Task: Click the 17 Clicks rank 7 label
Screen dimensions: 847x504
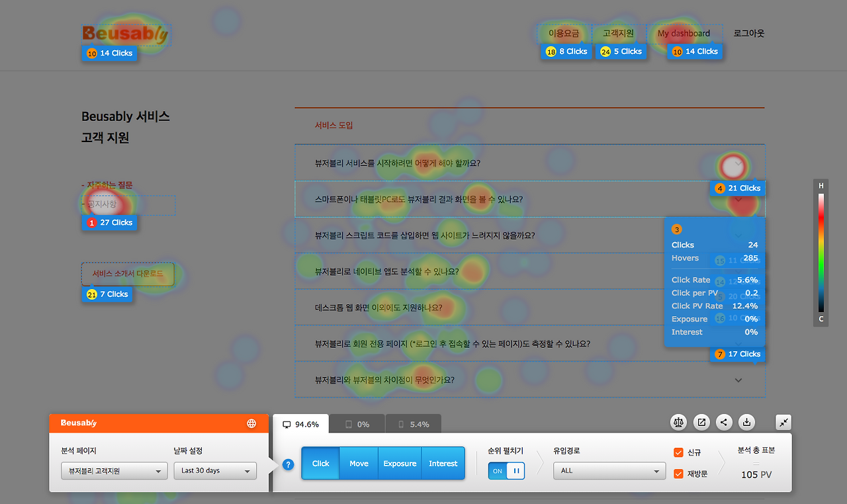Action: tap(737, 355)
